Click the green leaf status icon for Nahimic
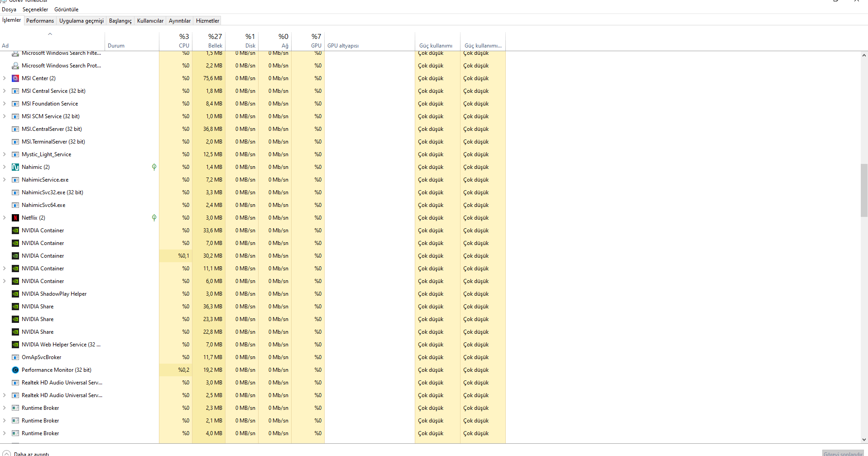Viewport: 868px width, 456px height. 154,167
